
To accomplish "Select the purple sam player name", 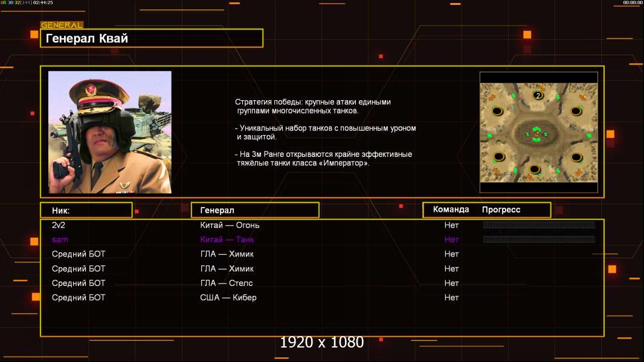I will tap(60, 240).
